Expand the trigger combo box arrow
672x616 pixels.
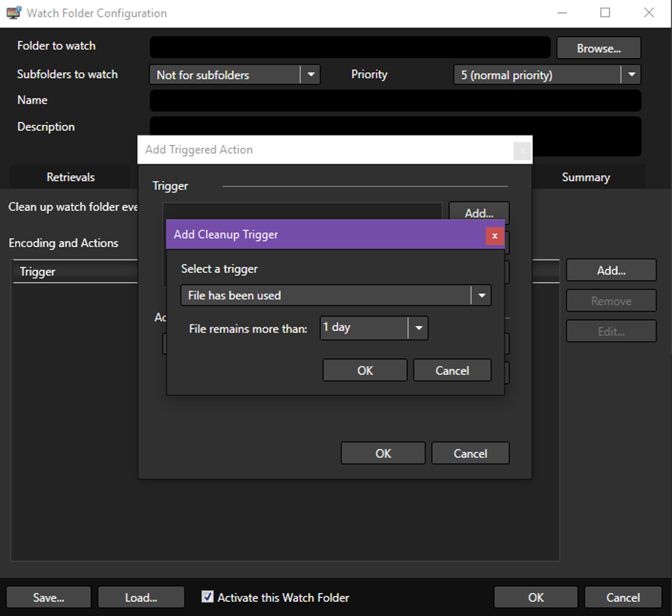click(x=482, y=295)
